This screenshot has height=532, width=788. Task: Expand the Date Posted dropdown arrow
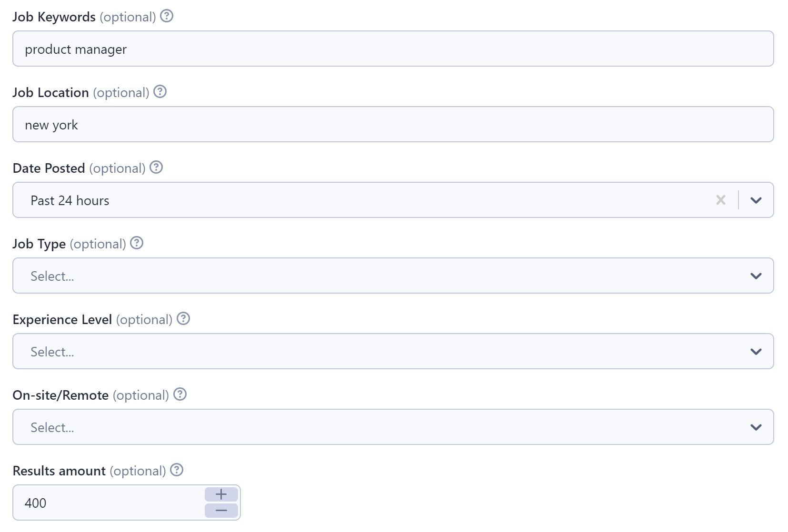pyautogui.click(x=756, y=200)
